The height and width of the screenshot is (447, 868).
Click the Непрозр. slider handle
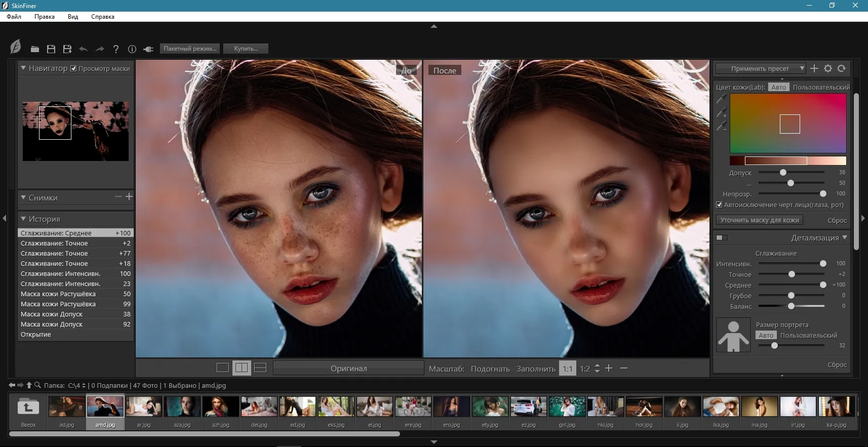point(823,193)
